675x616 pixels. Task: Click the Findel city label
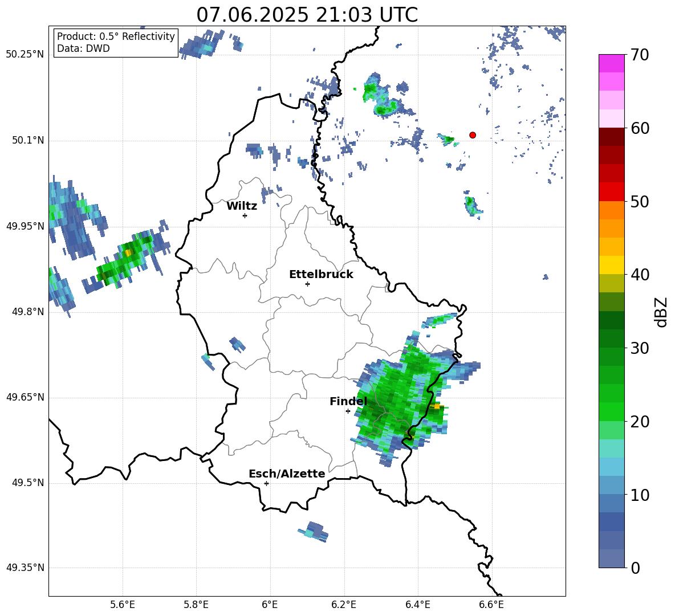click(348, 401)
